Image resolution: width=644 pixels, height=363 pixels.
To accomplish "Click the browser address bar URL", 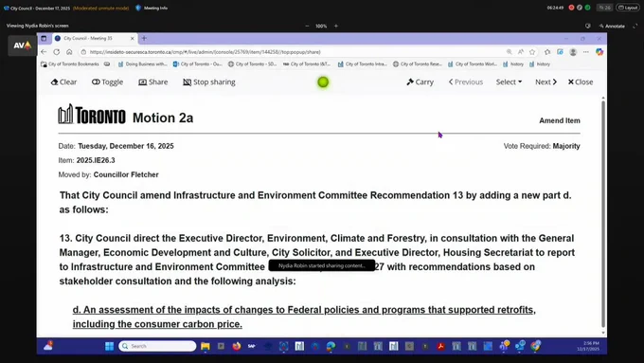I will (x=205, y=52).
